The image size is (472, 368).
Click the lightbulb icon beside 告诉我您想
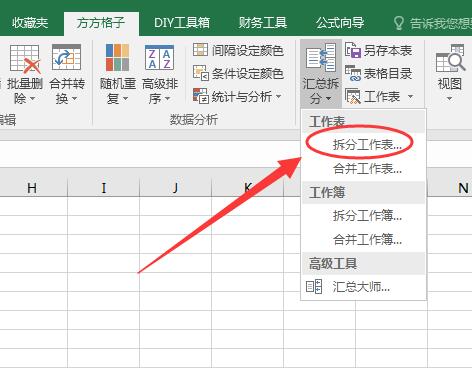[398, 23]
